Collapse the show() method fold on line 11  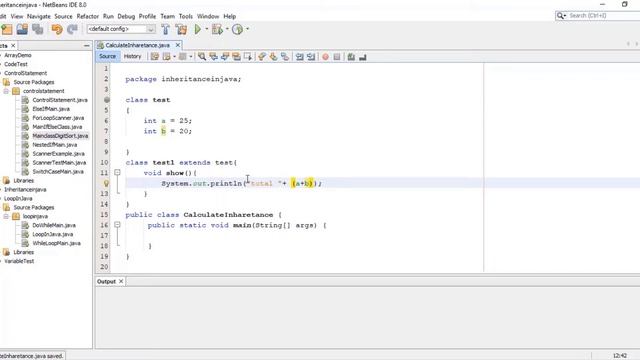click(117, 173)
